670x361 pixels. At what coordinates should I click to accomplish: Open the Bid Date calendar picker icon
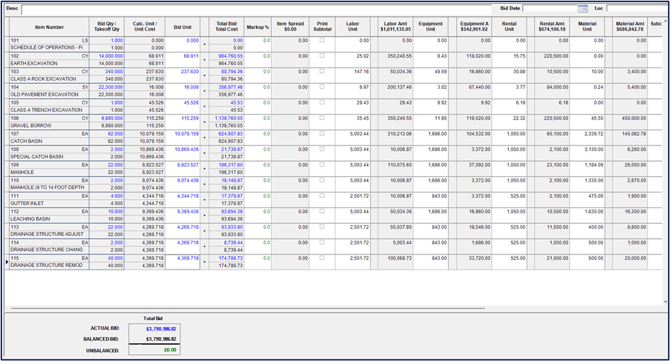click(x=582, y=9)
